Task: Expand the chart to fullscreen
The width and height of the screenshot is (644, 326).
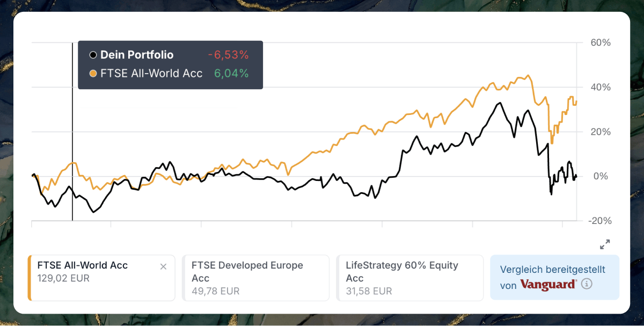Action: 605,244
